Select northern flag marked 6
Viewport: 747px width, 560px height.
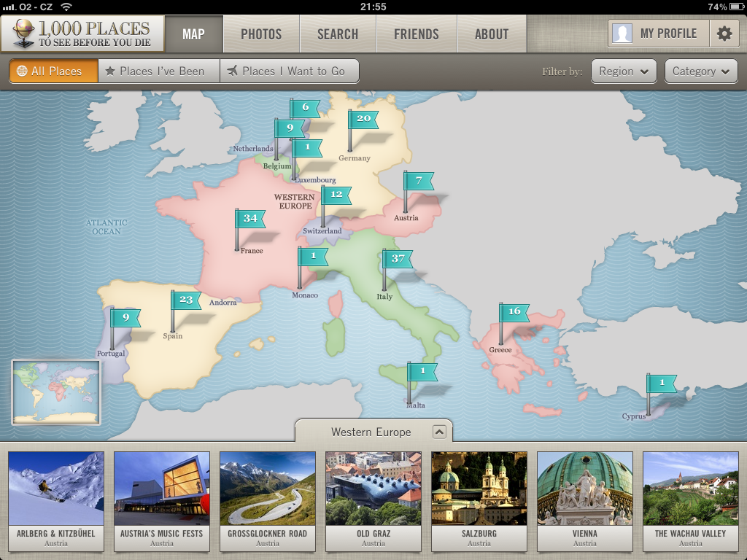[x=305, y=108]
